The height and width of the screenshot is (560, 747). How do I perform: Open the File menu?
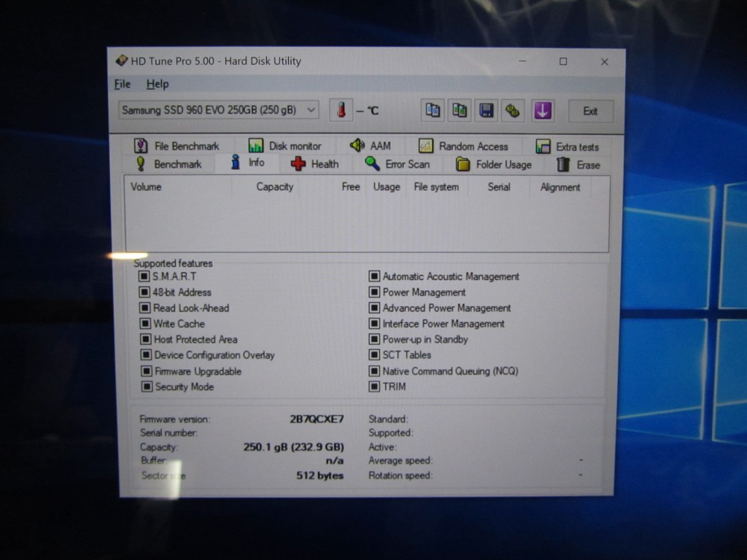click(x=123, y=85)
